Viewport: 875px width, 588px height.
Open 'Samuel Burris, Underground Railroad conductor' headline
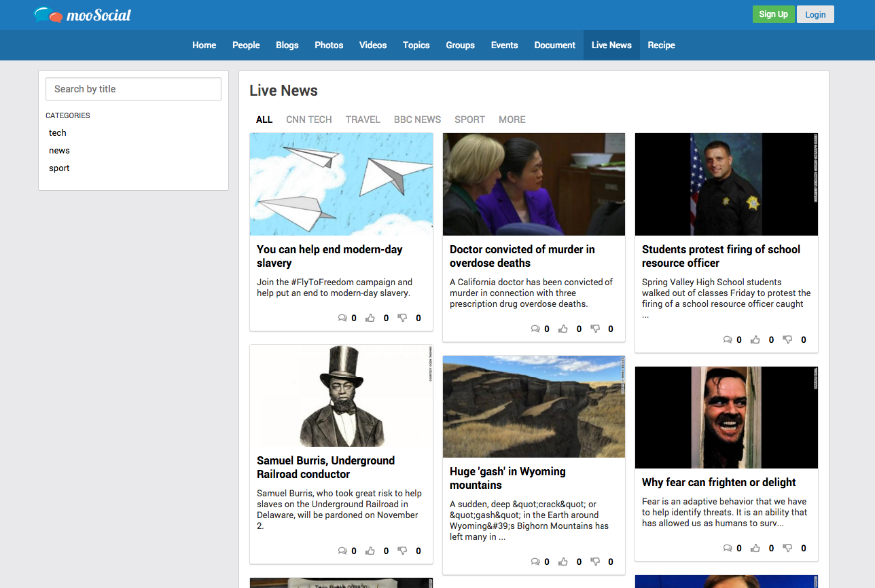(x=325, y=467)
